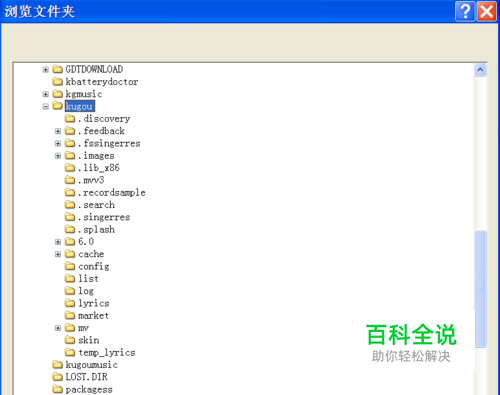500x395 pixels.
Task: Click the vertical scrollbar thumb
Action: click(481, 289)
